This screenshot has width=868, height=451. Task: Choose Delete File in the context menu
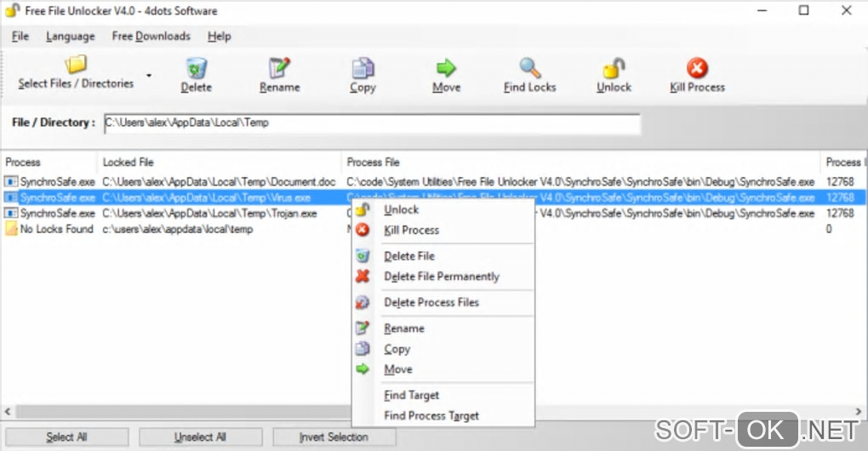coord(443,256)
